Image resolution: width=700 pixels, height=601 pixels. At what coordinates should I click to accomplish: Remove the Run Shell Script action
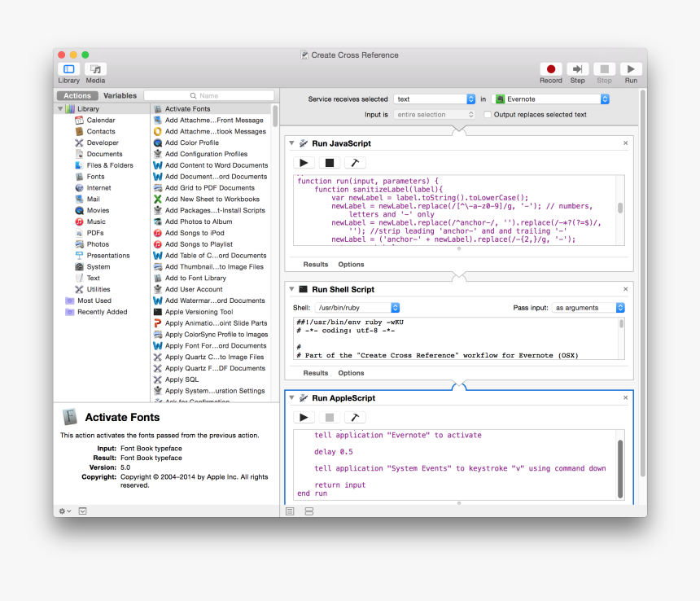pyautogui.click(x=625, y=289)
